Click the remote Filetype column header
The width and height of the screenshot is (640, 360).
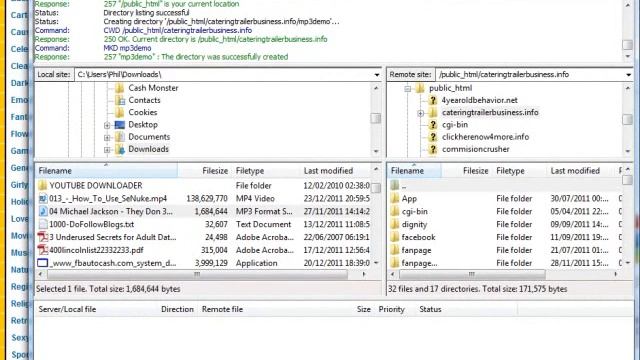pyautogui.click(x=510, y=171)
